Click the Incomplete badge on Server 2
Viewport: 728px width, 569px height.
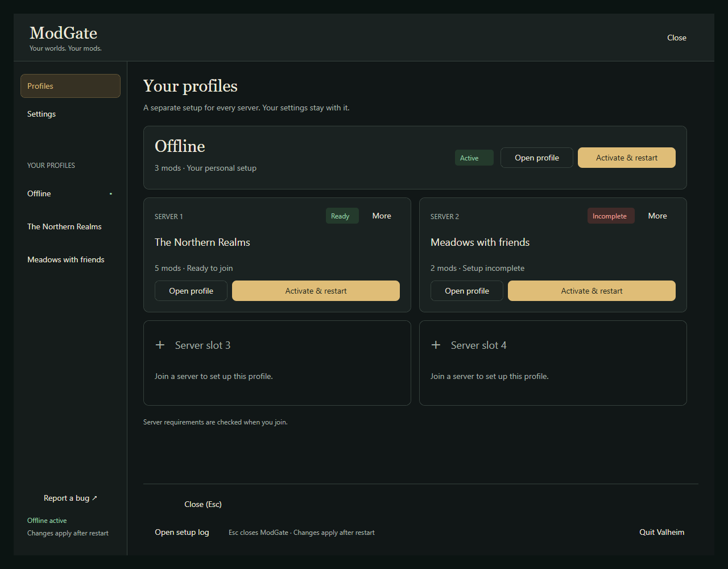[x=611, y=216]
